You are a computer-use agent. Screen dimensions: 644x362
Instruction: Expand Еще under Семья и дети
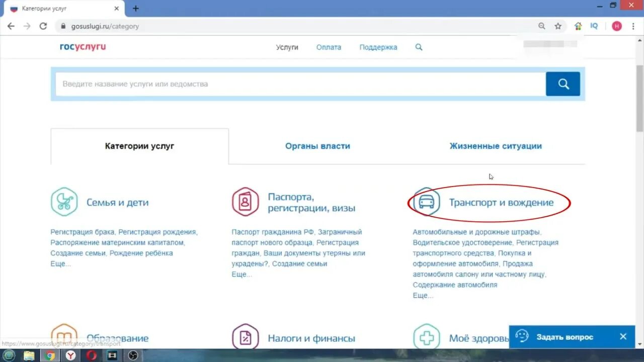(x=61, y=263)
